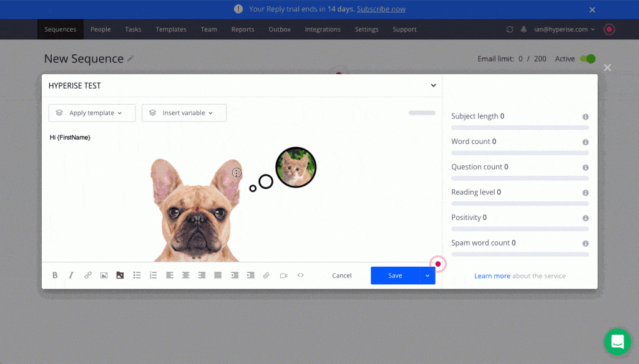Screen dimensions: 639x364
Task: Toggle italic text formatting
Action: 71,275
